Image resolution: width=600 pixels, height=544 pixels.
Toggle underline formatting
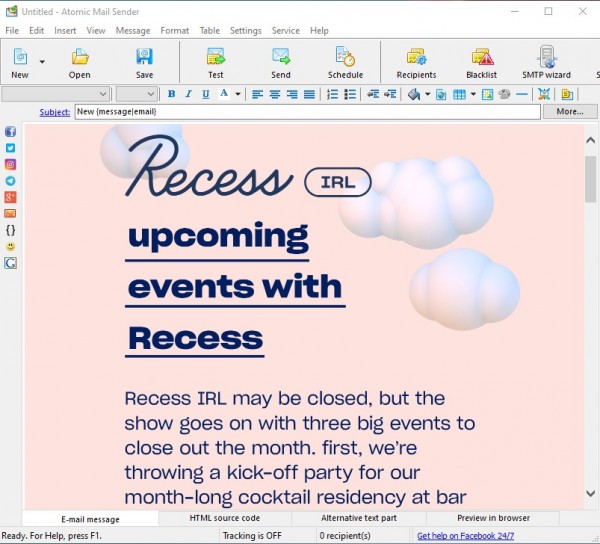coord(205,94)
